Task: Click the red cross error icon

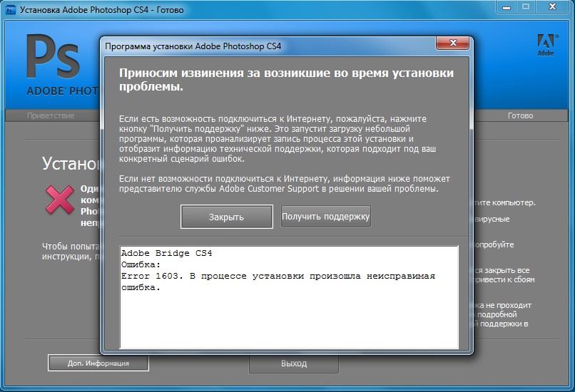Action: click(60, 200)
